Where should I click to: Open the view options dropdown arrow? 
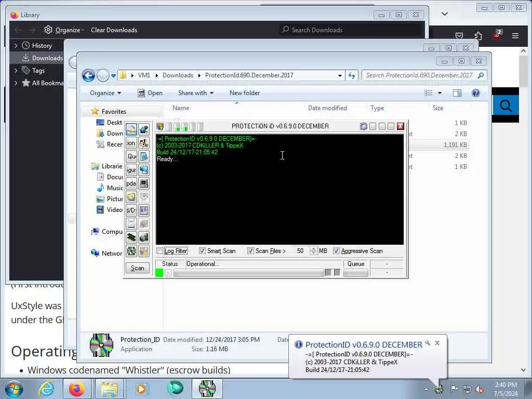coord(440,93)
